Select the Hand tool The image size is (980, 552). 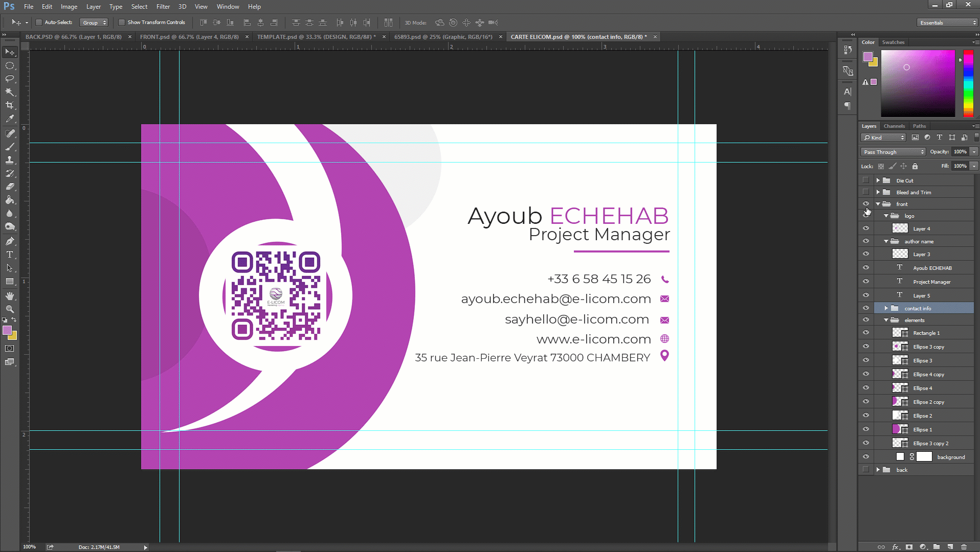point(10,296)
